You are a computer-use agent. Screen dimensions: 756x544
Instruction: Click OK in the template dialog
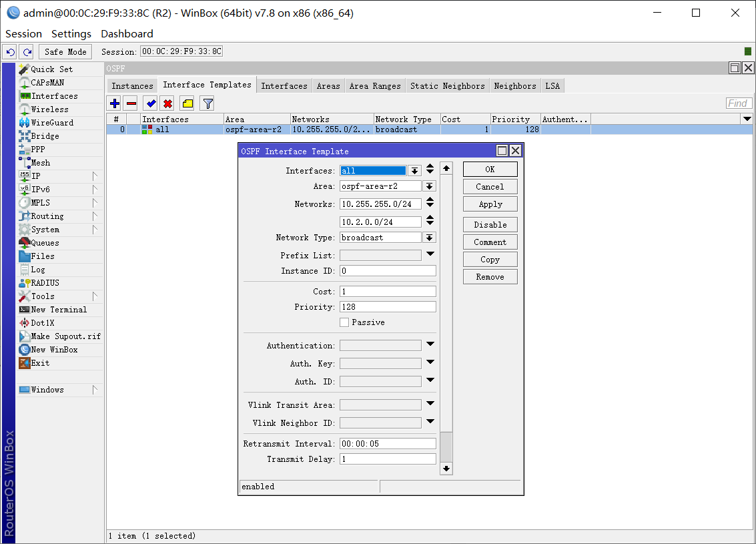tap(490, 170)
